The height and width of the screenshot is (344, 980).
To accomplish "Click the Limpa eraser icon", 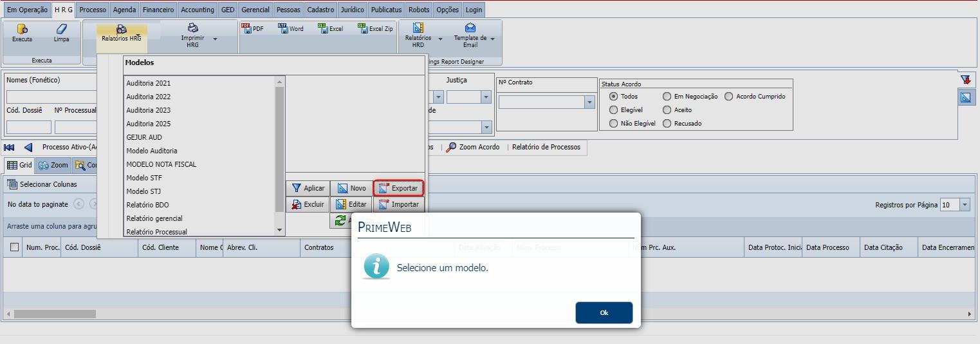I will pyautogui.click(x=61, y=32).
